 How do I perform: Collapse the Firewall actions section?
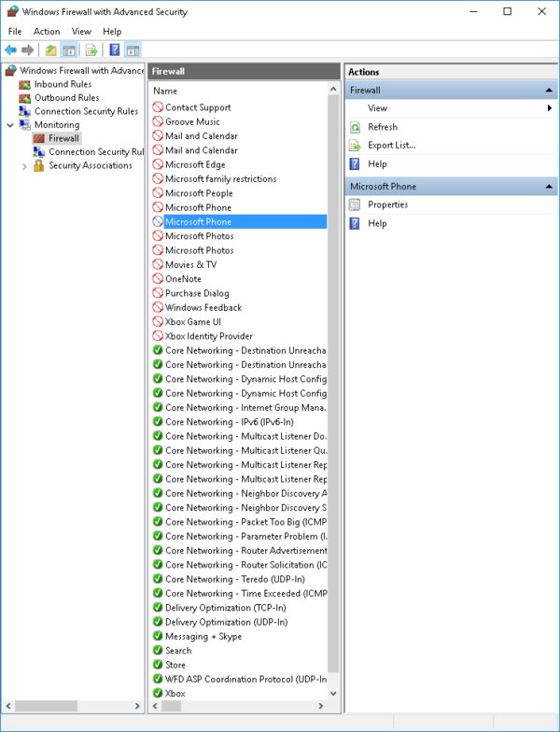point(549,91)
